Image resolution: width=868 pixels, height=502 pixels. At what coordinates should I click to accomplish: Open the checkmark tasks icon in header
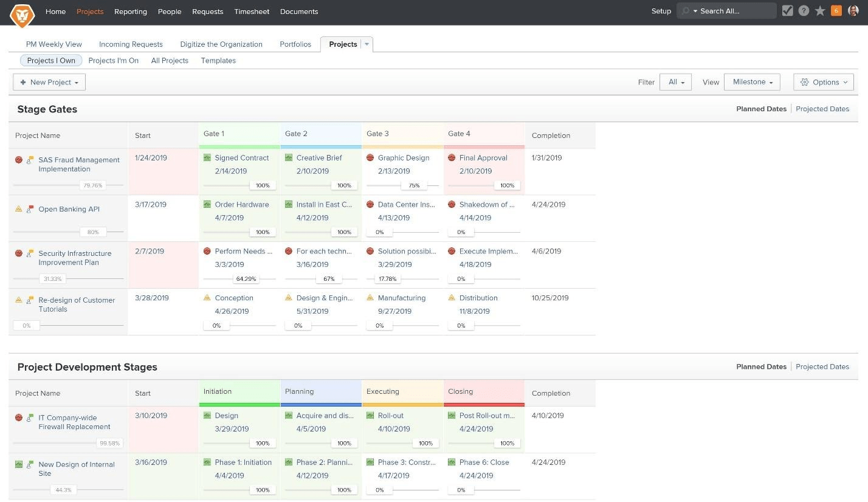click(787, 11)
